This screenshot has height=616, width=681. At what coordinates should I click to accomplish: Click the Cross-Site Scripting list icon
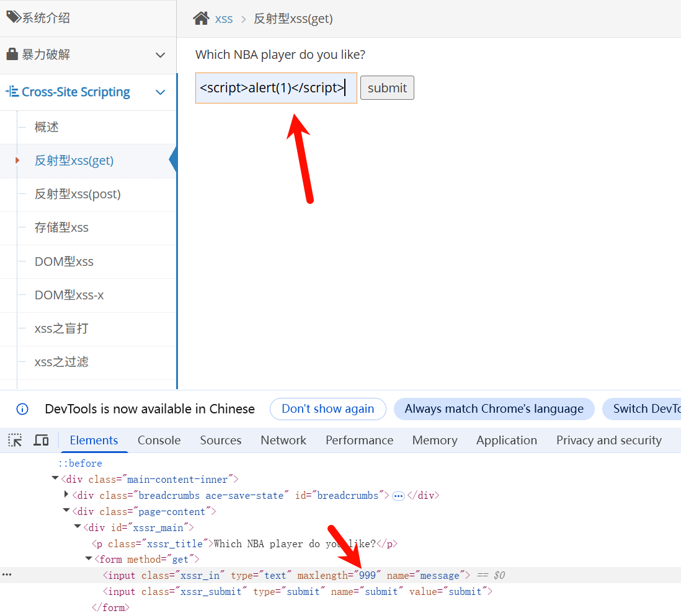pyautogui.click(x=12, y=92)
